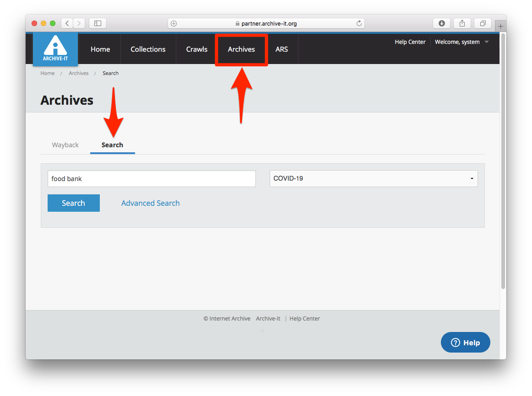Click Safari's forward arrow button
The width and height of the screenshot is (532, 396).
[79, 23]
